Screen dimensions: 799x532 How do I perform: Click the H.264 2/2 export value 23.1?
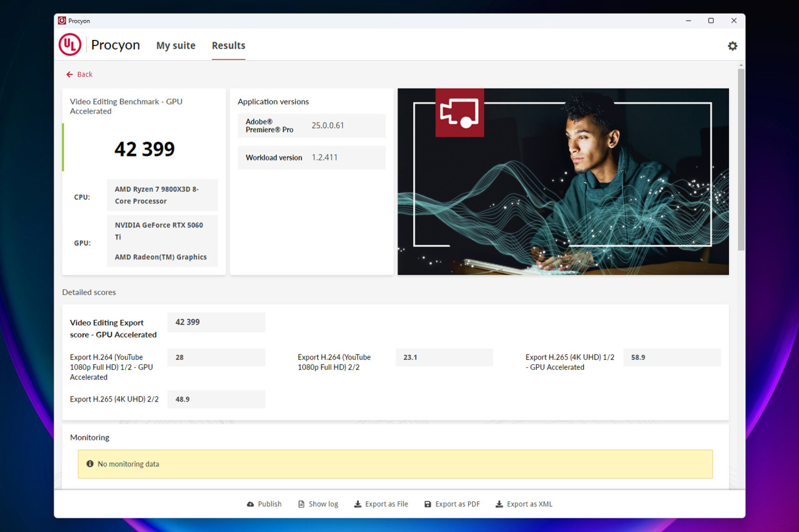pyautogui.click(x=444, y=357)
